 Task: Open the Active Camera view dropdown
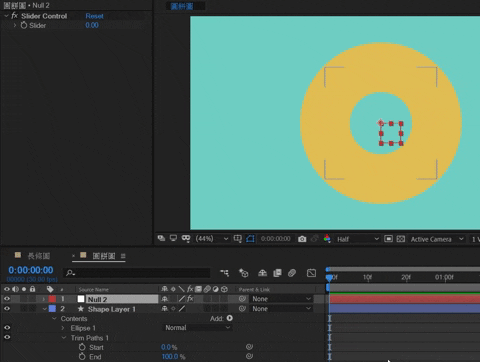click(x=437, y=239)
